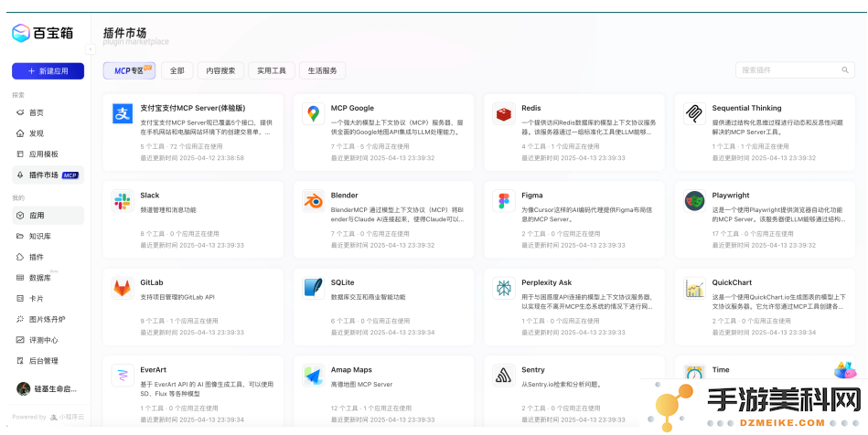Click the QuickChart card title
868x435 pixels.
coord(732,282)
